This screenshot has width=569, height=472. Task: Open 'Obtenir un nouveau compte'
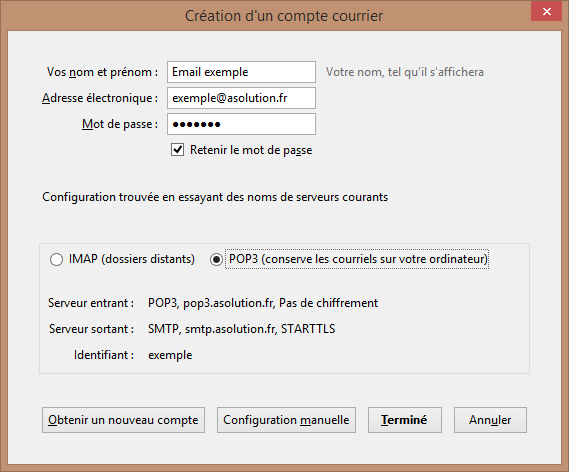coord(123,420)
